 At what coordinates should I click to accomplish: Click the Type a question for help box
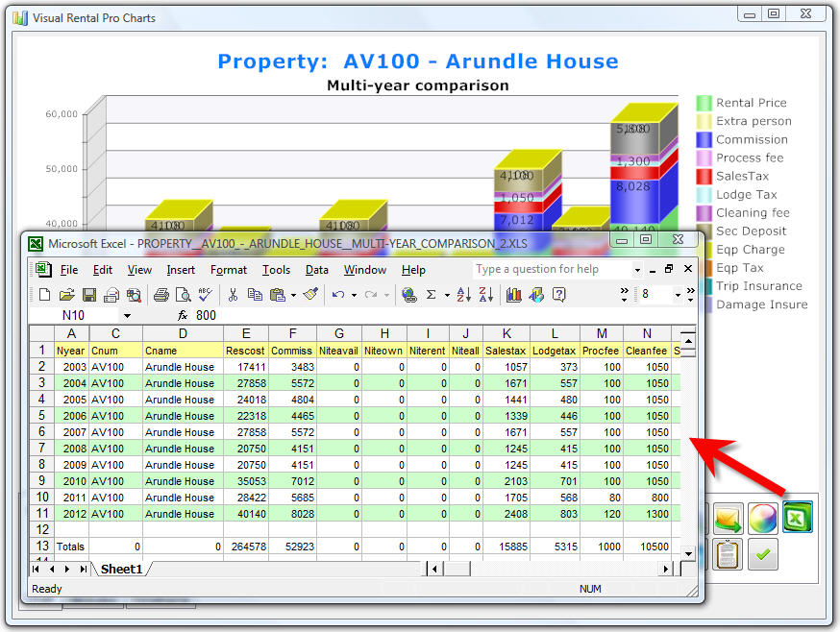pos(553,269)
